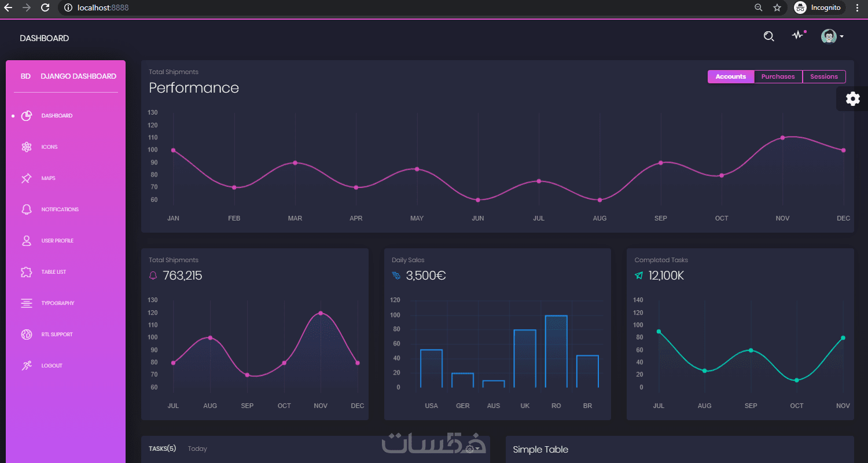This screenshot has height=463, width=868.
Task: Open the settings gear side panel
Action: point(852,98)
